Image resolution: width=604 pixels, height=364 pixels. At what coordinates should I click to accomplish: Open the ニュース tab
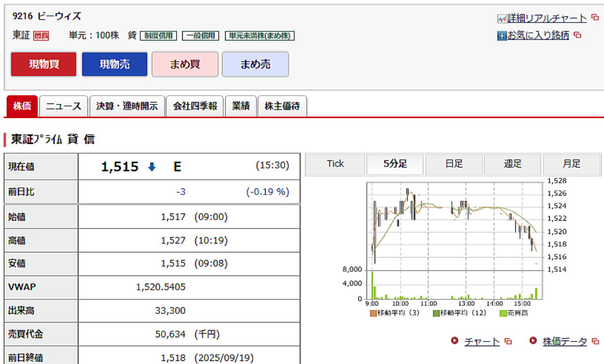coord(63,106)
